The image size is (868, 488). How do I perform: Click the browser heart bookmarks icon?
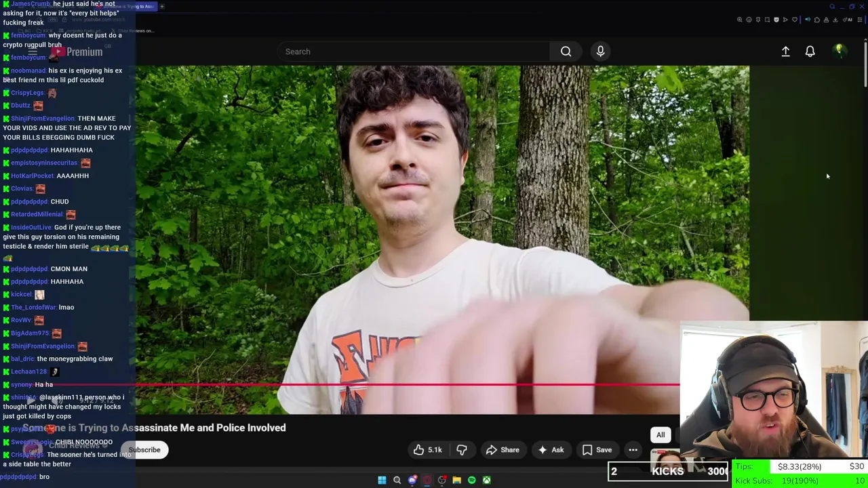pos(795,20)
